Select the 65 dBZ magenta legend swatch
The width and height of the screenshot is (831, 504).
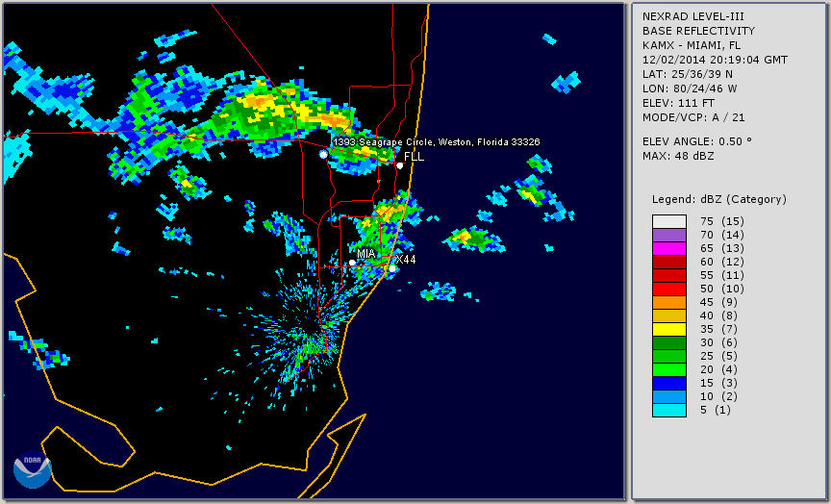(x=669, y=248)
